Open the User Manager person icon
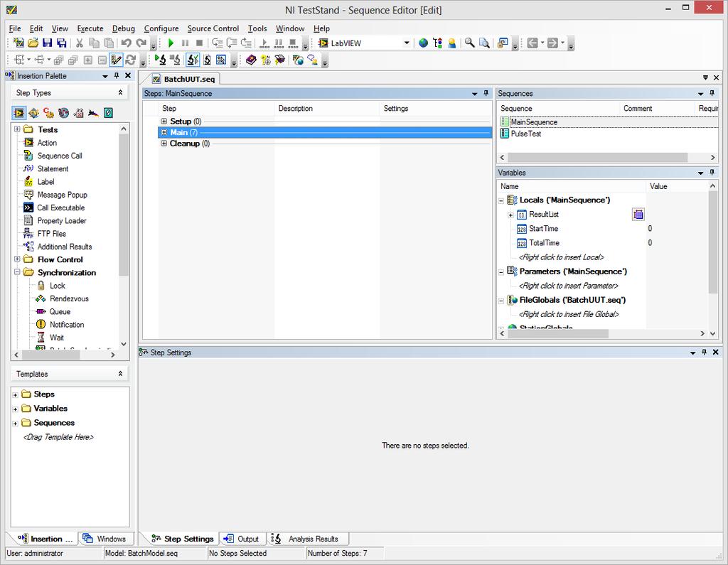728x565 pixels. click(451, 43)
